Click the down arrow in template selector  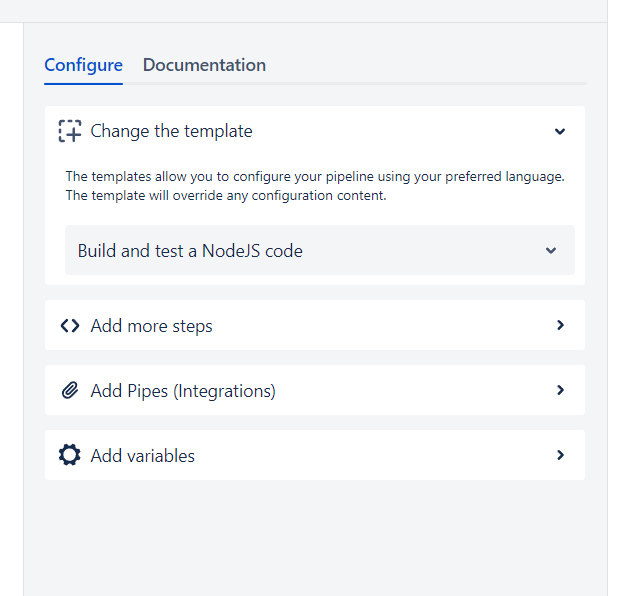pos(551,250)
